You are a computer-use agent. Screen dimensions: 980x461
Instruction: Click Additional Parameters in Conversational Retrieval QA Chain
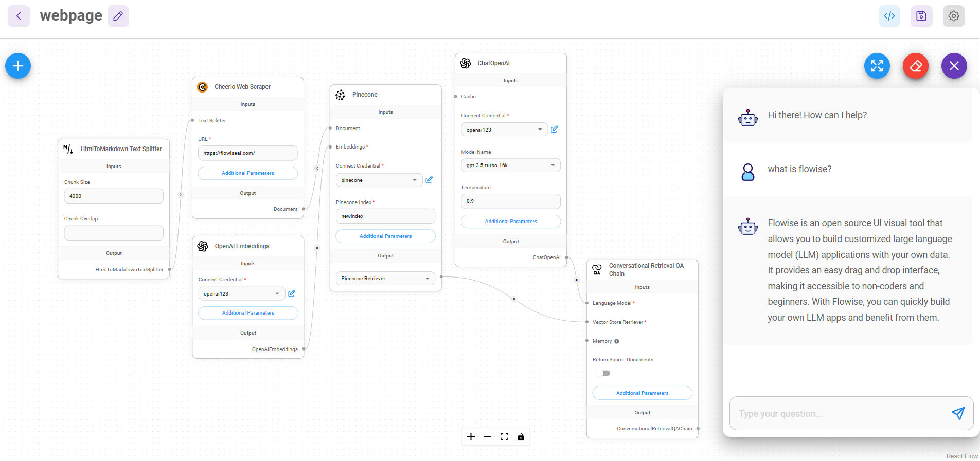[642, 393]
